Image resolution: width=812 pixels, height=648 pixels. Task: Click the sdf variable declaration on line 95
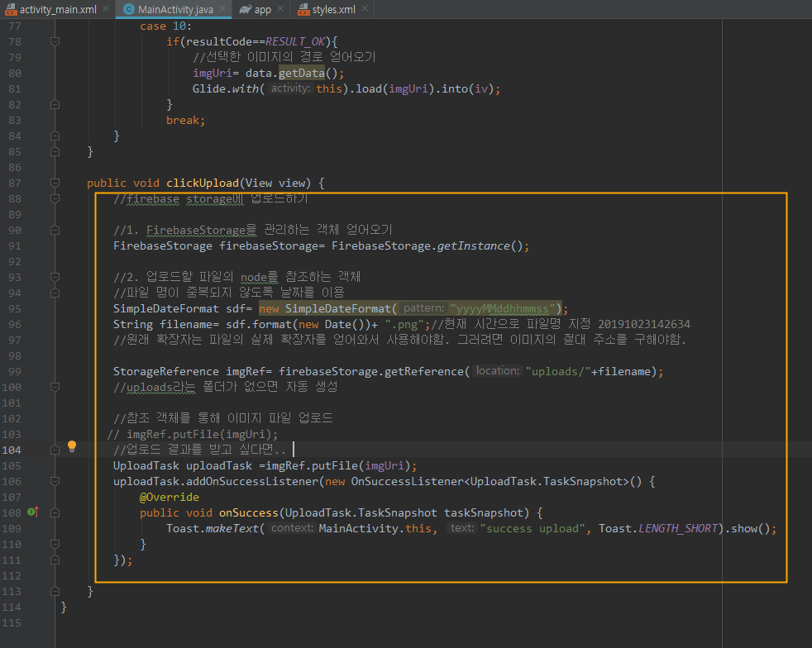[235, 309]
